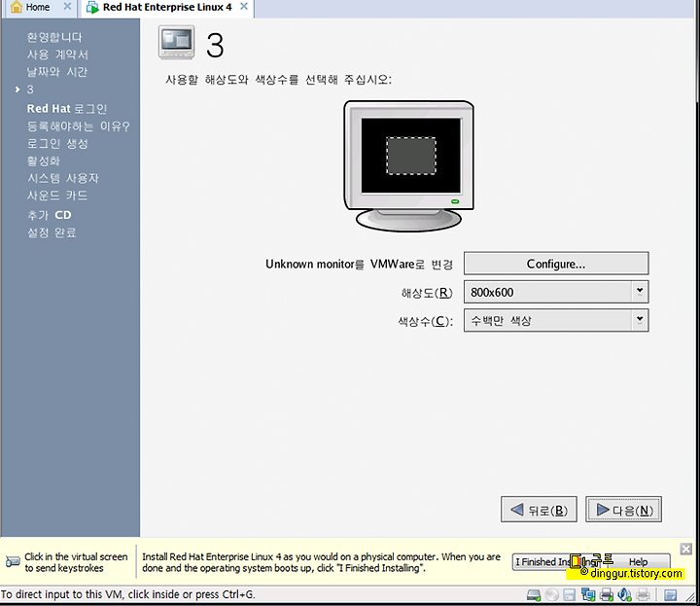Click the I Finished Installing button

point(557,562)
